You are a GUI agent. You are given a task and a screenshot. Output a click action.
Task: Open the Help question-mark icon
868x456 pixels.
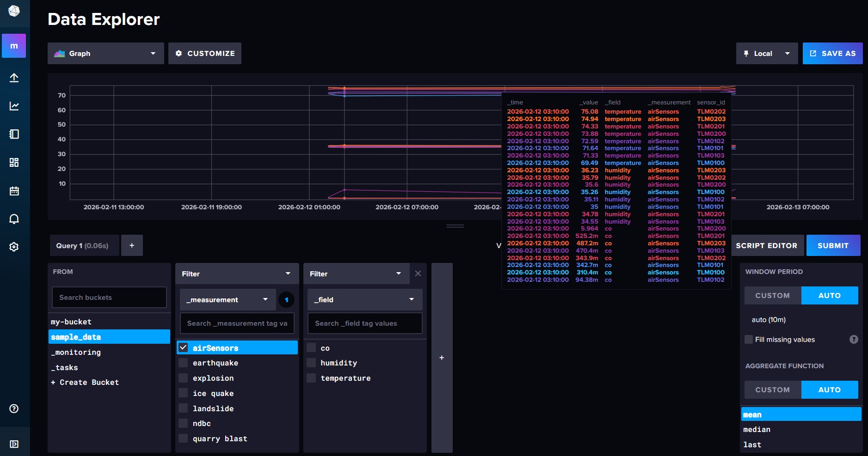tap(13, 408)
